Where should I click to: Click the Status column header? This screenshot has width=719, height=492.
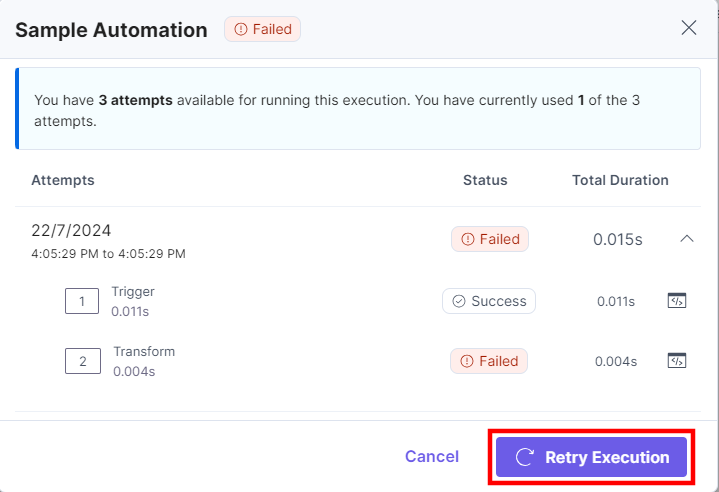tap(485, 180)
